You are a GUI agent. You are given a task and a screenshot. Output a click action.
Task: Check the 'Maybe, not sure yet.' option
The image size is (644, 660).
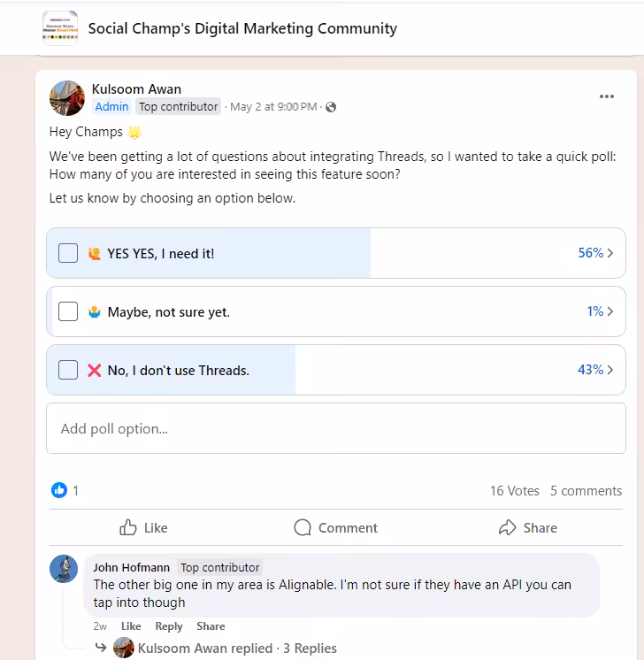(x=68, y=311)
